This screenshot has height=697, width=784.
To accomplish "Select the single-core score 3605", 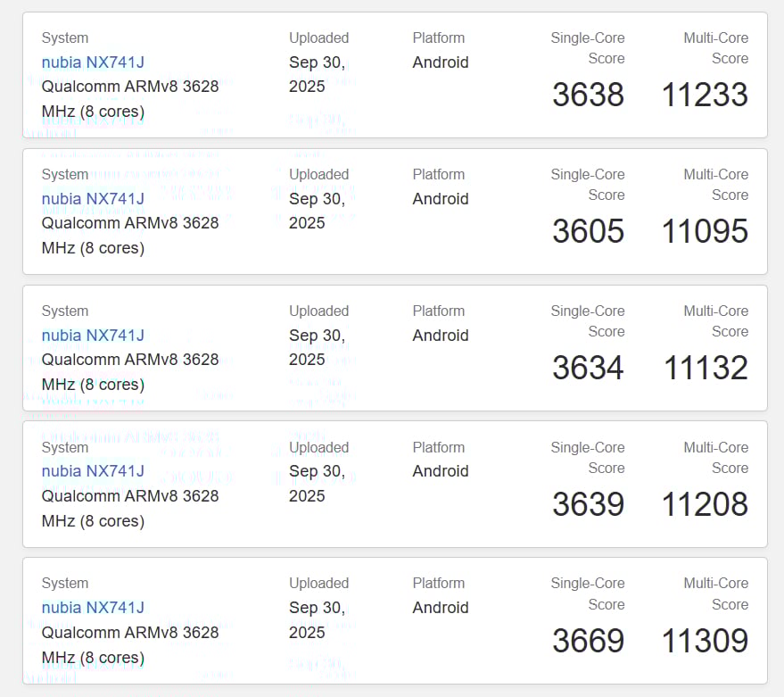I will click(x=588, y=232).
